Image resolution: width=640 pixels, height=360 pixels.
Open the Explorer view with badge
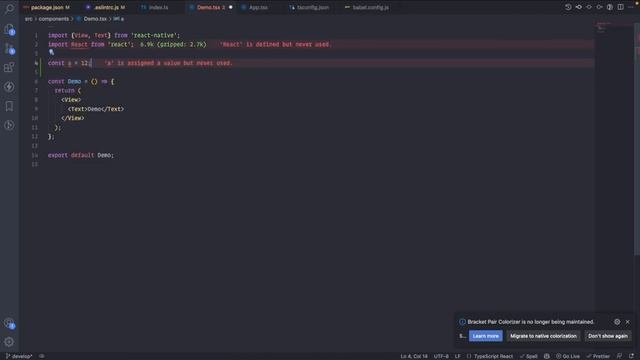click(9, 29)
